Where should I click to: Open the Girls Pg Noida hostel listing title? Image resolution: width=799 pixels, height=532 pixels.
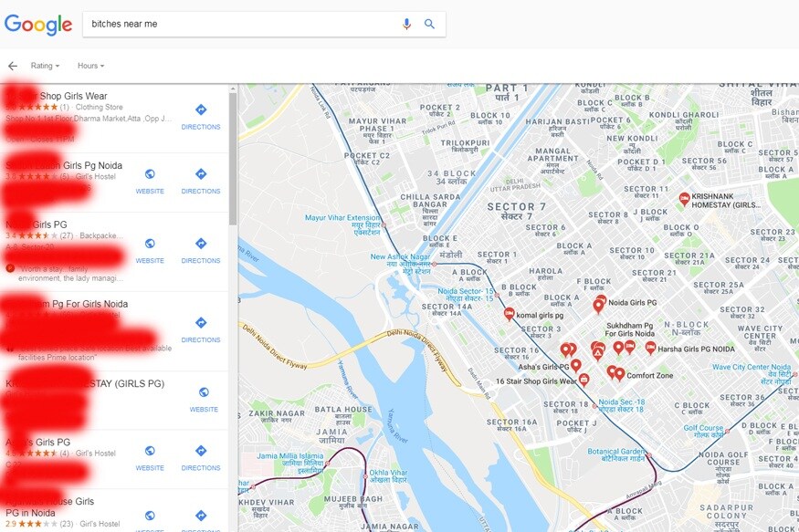[64, 165]
